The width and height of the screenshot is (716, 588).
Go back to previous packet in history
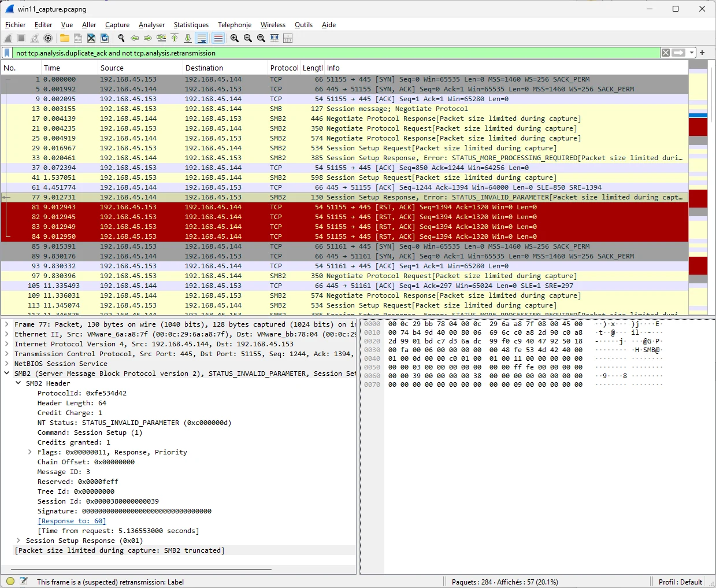tap(135, 38)
